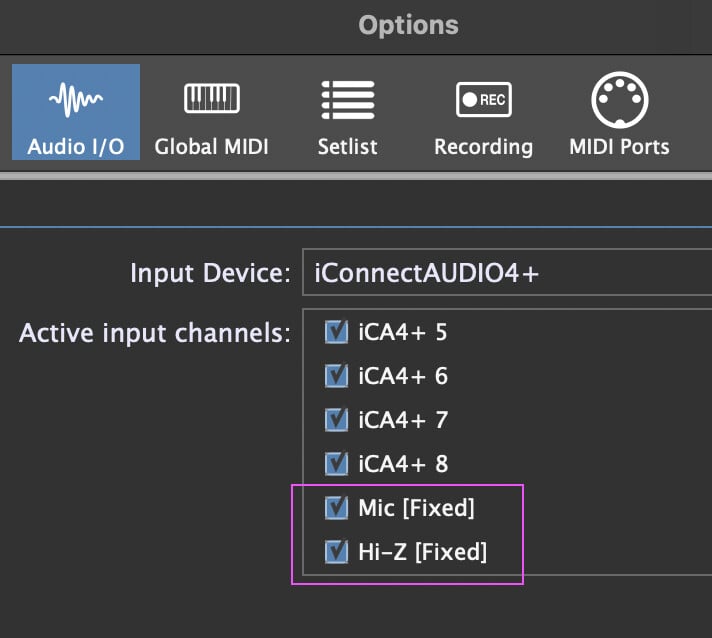Uncheck the iCA4+ 5 input channel checkbox
Image resolution: width=712 pixels, height=638 pixels.
point(336,332)
